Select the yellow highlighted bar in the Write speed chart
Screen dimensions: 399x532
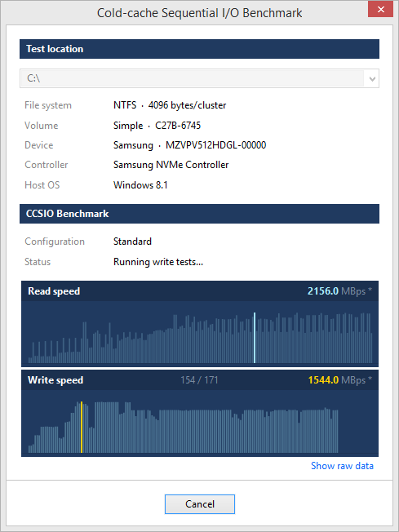82,428
